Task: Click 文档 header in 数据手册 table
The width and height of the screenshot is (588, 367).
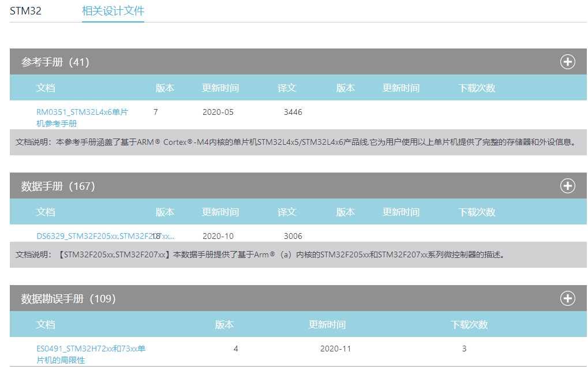Action: [46, 212]
